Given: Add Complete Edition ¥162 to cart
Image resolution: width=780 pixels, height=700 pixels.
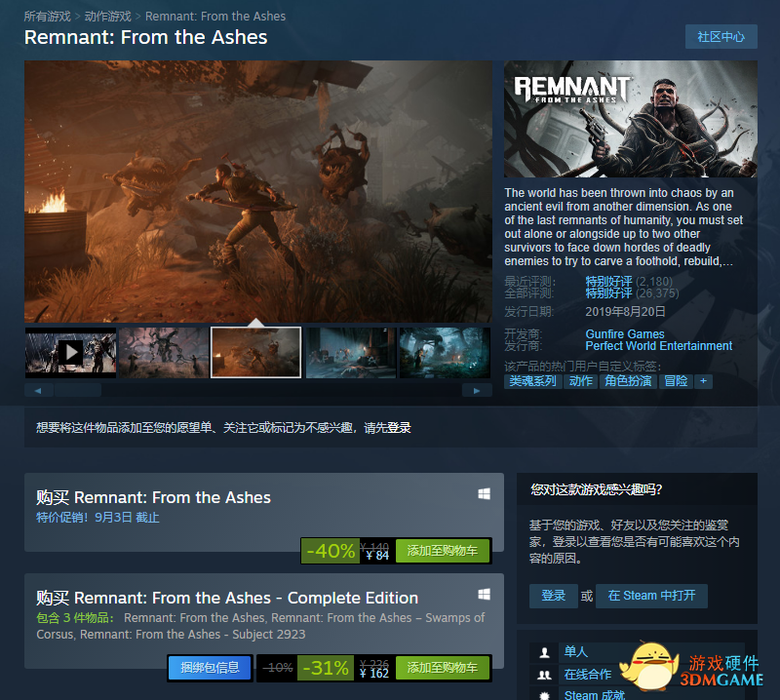Looking at the screenshot, I should pos(443,668).
